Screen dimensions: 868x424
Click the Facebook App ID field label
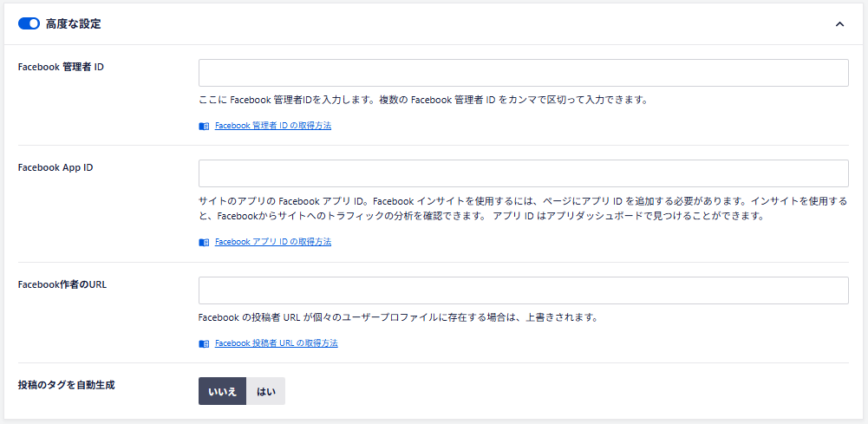(x=55, y=167)
